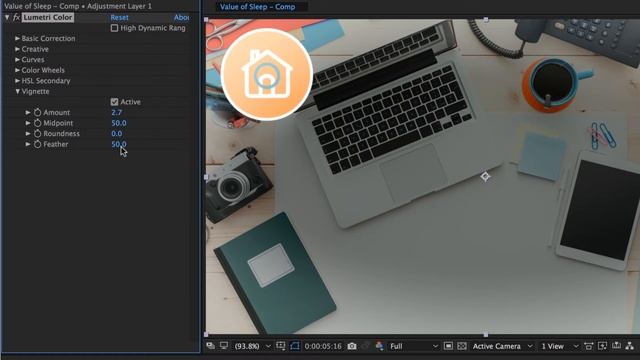Click the bottom center layer handle in the viewer
The width and height of the screenshot is (640, 360).
point(486,334)
